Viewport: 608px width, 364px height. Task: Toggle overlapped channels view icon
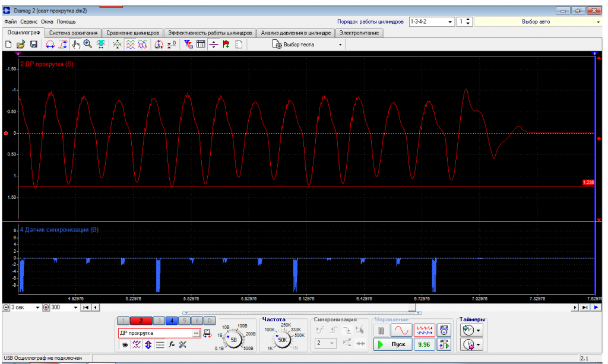(142, 45)
